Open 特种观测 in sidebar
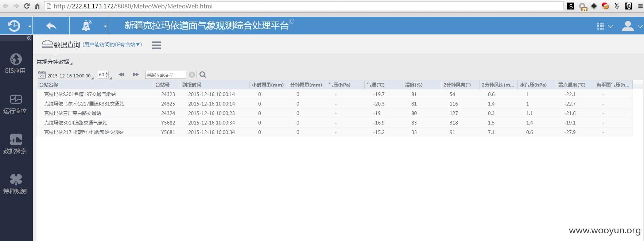The width and height of the screenshot is (644, 241). tap(15, 184)
